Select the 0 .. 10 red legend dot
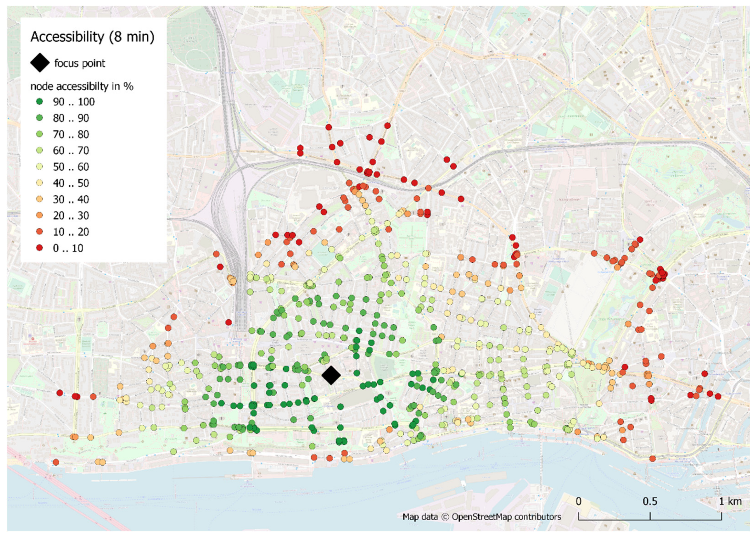This screenshot has width=756, height=538. 40,248
